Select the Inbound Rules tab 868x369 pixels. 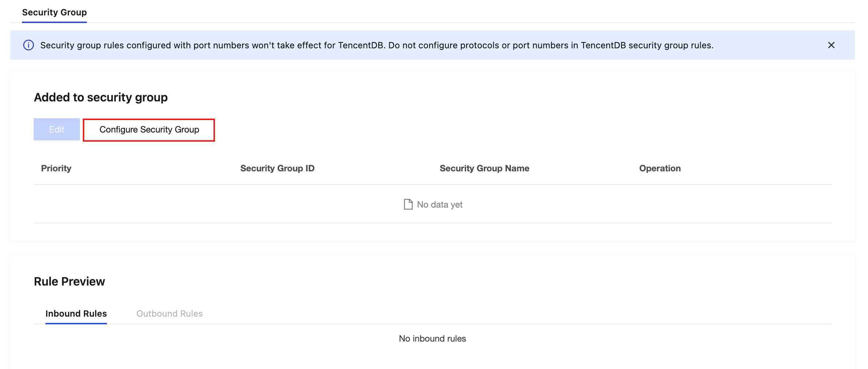pyautogui.click(x=76, y=314)
